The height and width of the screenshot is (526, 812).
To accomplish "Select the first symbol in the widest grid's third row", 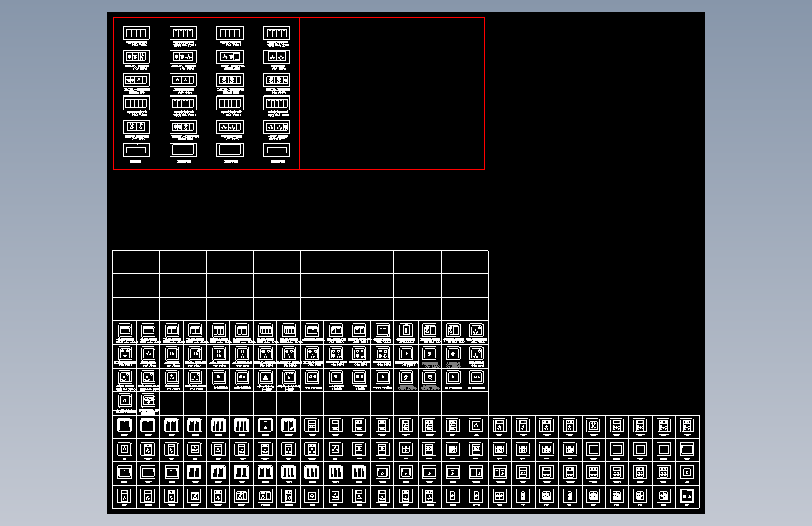I will coord(125,472).
